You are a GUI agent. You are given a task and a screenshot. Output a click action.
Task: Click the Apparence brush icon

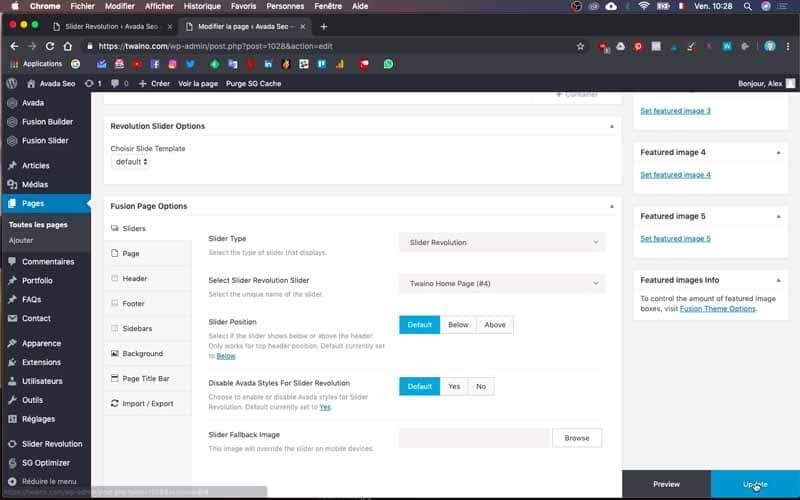[12, 343]
